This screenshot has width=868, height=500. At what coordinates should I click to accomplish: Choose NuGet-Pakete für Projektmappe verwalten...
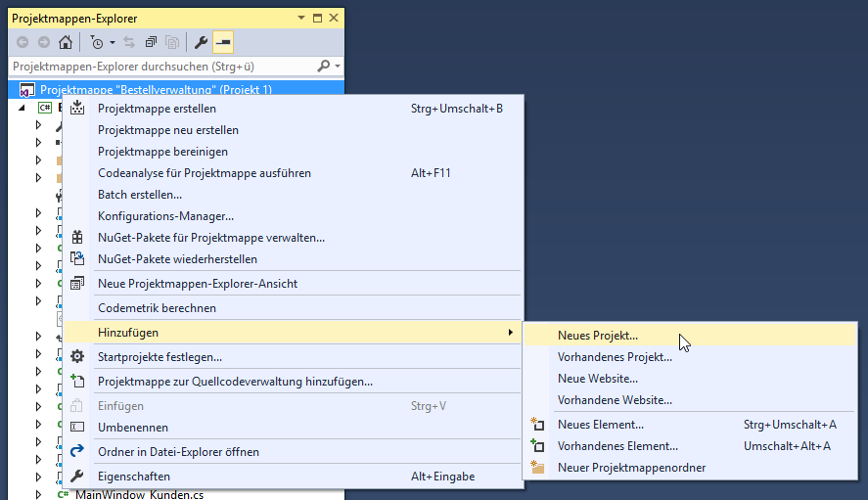(293, 238)
